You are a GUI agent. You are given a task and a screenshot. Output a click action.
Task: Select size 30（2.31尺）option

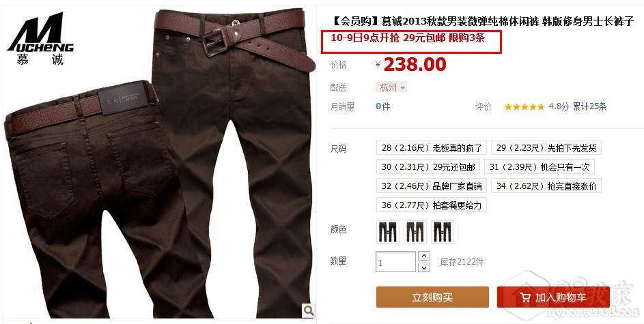pos(428,167)
